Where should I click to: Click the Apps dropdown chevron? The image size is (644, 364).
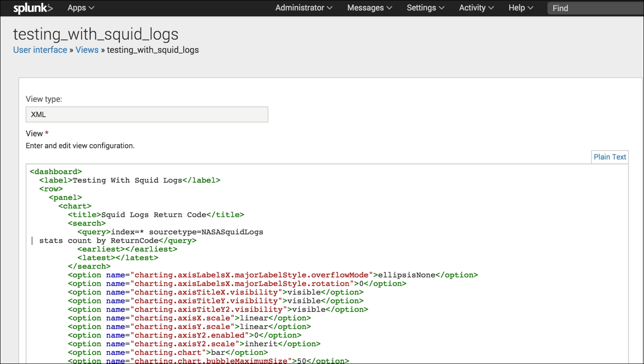(x=91, y=8)
